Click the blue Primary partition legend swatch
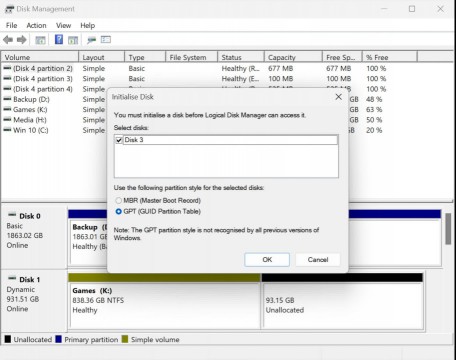Screen dimensions: 456x360 59,340
